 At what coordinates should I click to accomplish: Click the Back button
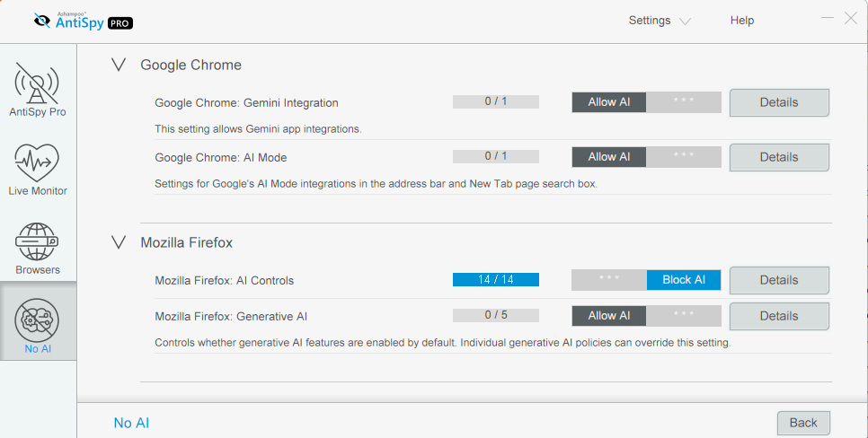coord(803,423)
